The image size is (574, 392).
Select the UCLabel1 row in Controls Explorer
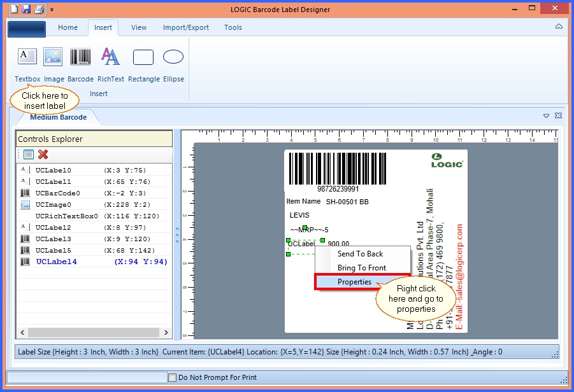[x=94, y=182]
